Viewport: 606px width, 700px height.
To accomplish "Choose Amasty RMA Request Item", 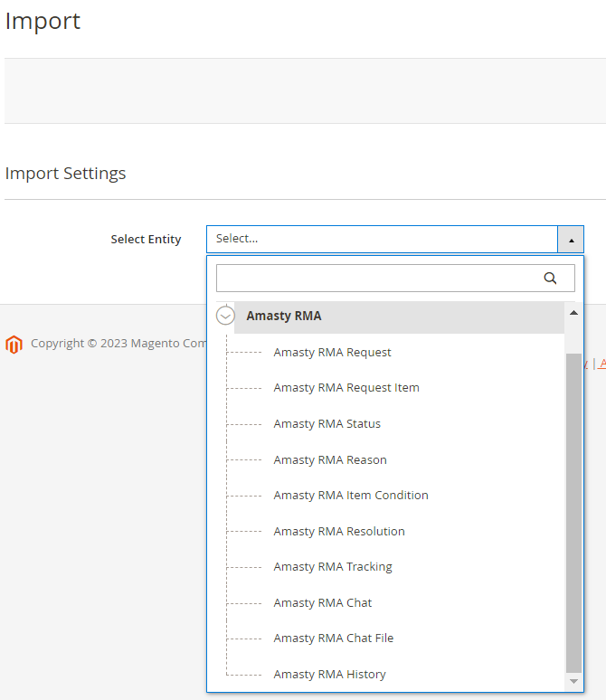I will pos(346,388).
